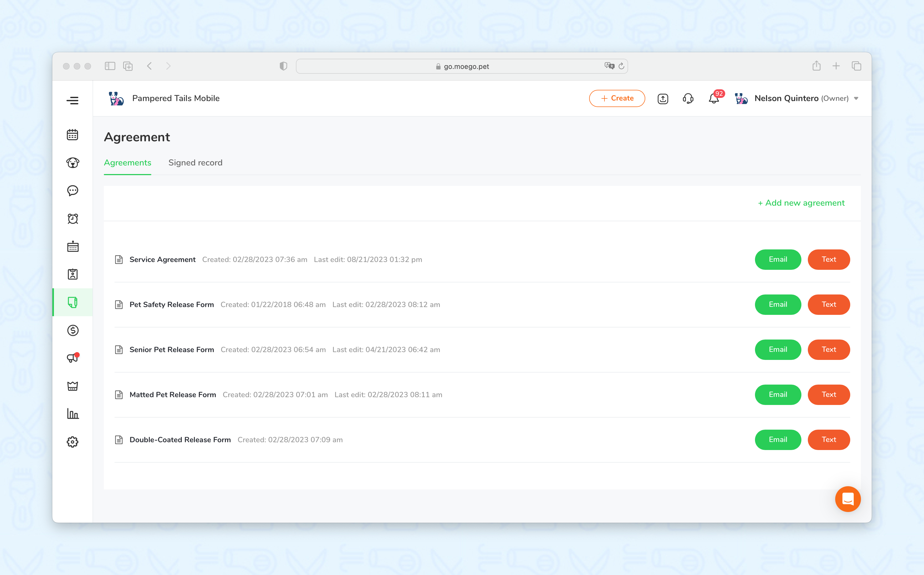Open the pet face clients icon
Image resolution: width=924 pixels, height=575 pixels.
(72, 163)
